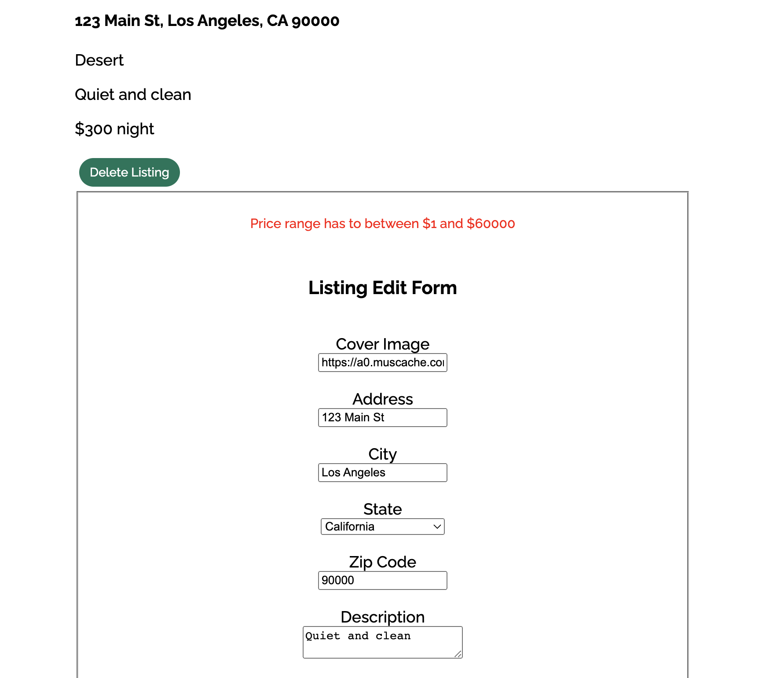The height and width of the screenshot is (678, 784).
Task: Click the Listing Edit Form heading
Action: pos(383,287)
